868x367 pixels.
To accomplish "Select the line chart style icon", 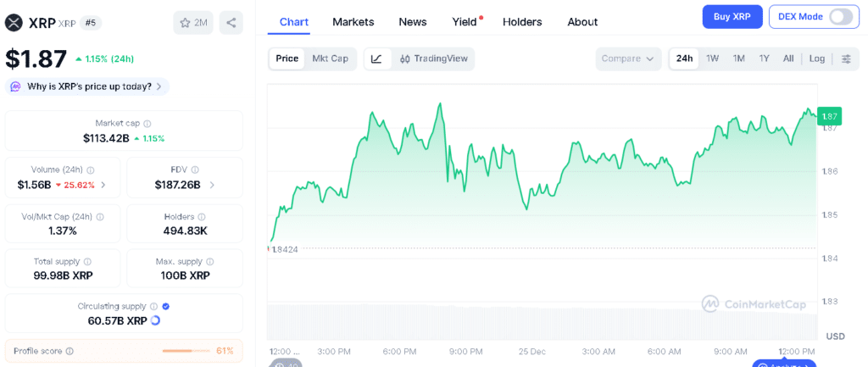I will click(377, 58).
